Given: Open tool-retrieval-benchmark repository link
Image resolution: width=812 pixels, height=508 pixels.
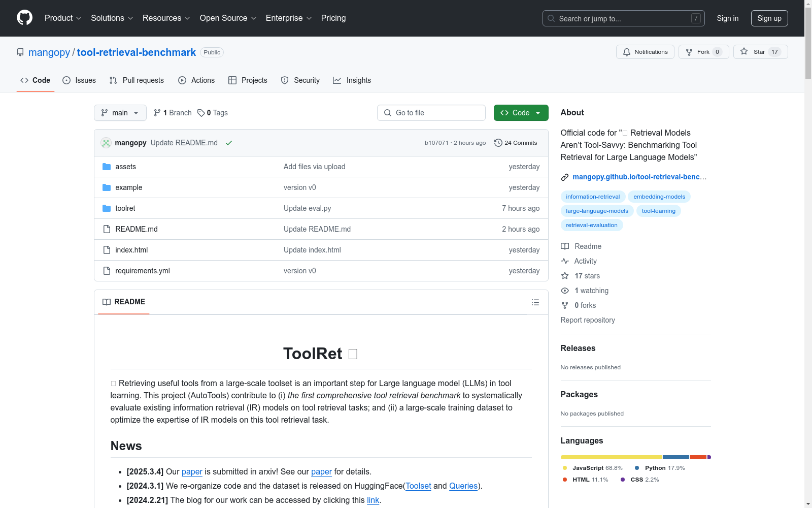Looking at the screenshot, I should [x=137, y=52].
